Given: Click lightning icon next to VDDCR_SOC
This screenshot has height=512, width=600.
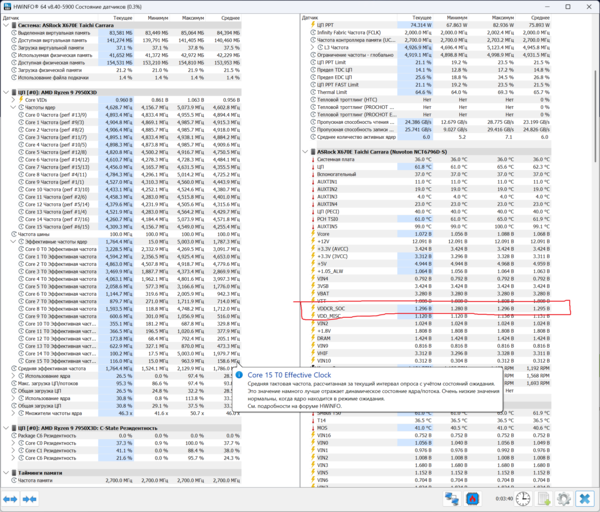Looking at the screenshot, I should (313, 308).
